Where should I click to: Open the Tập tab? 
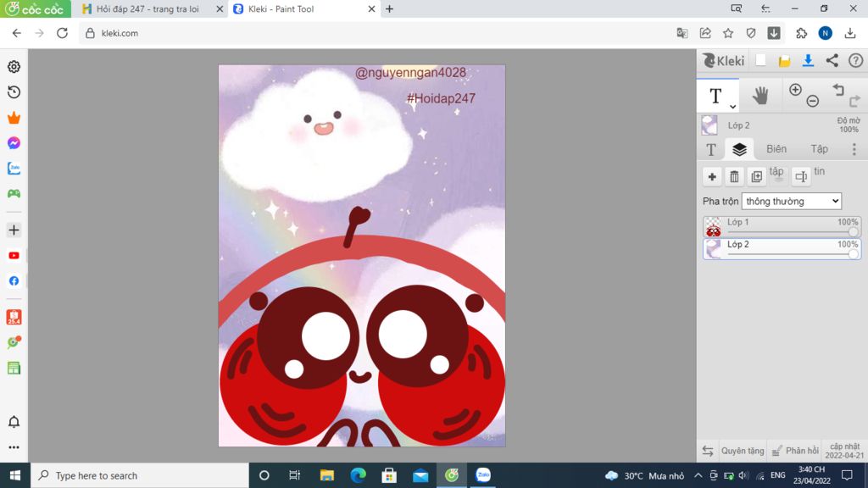point(820,149)
